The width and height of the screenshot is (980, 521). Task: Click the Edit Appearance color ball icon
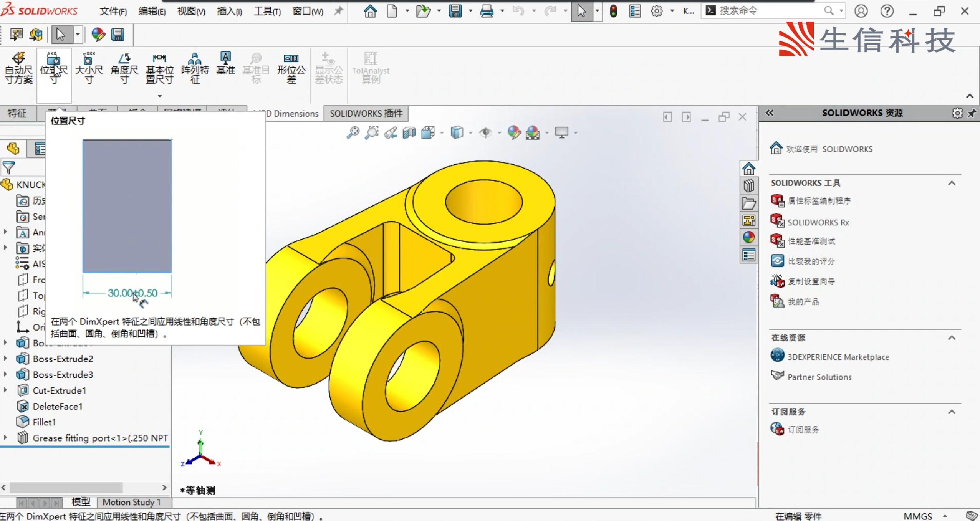click(514, 133)
